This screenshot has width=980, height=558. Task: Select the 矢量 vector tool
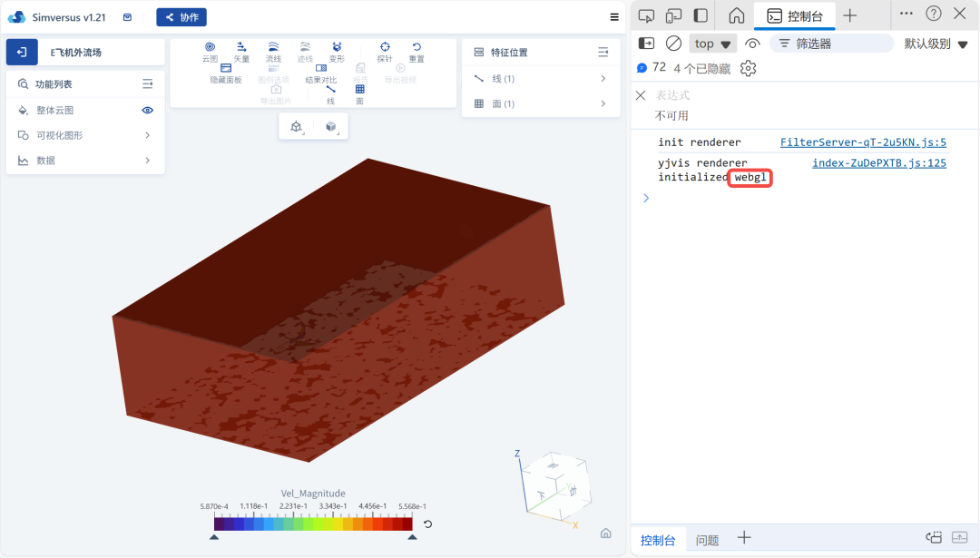(x=241, y=51)
